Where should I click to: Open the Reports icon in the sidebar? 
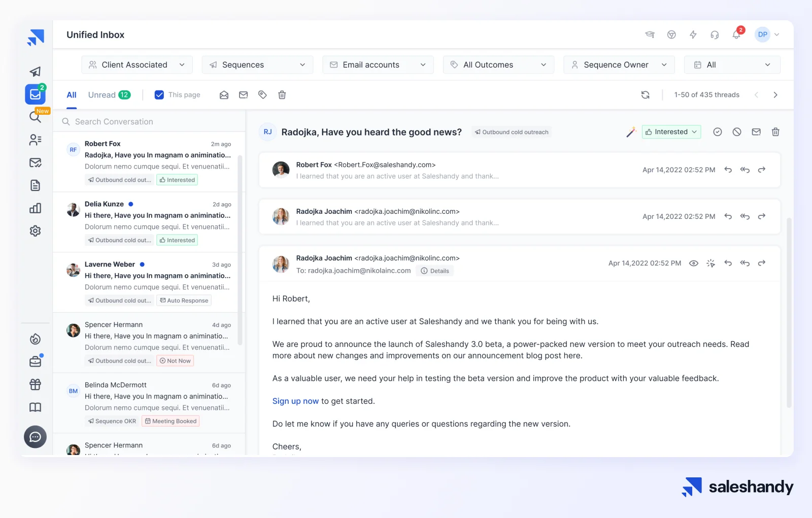pyautogui.click(x=35, y=208)
